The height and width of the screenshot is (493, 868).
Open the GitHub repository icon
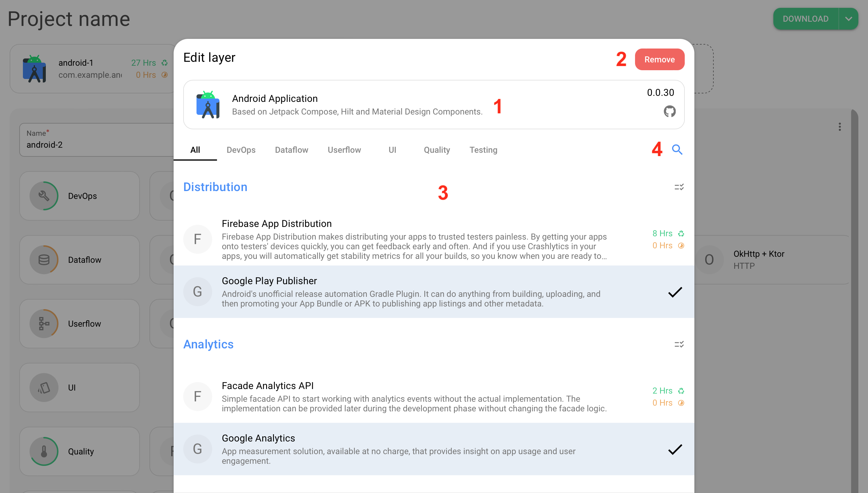tap(669, 111)
